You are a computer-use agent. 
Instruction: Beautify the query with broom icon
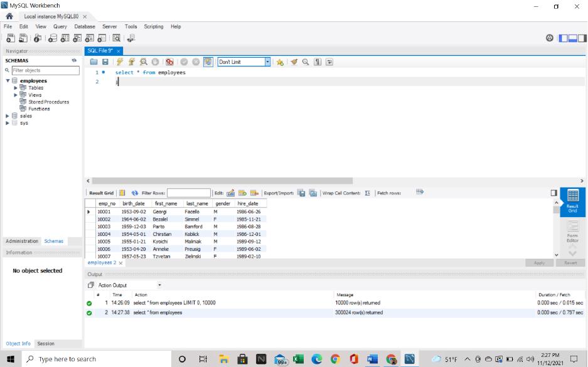pos(294,62)
